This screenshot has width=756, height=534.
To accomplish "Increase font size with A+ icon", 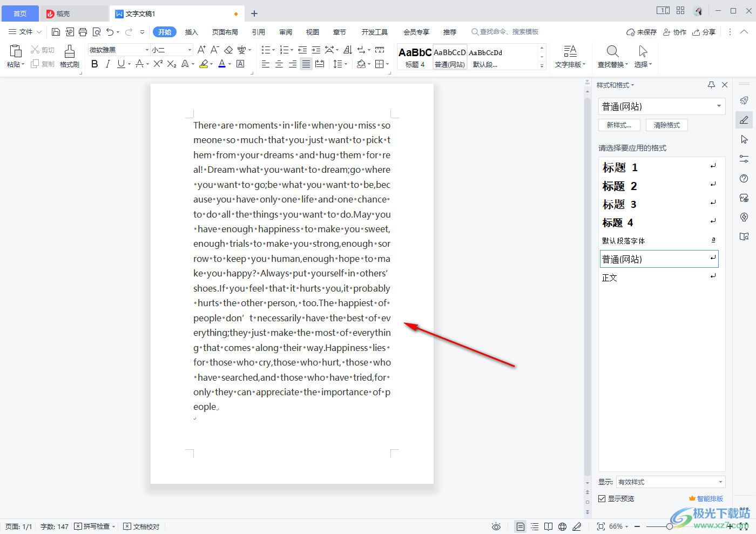I will 201,50.
